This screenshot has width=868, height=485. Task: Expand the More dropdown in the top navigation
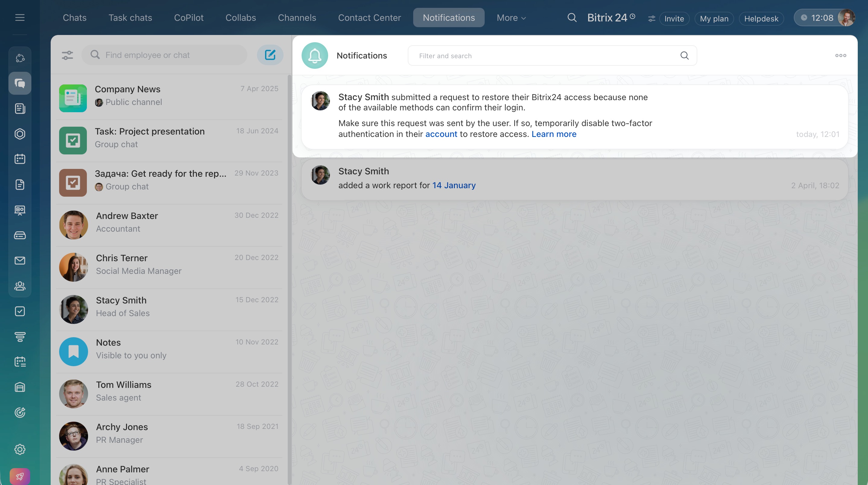pos(511,17)
